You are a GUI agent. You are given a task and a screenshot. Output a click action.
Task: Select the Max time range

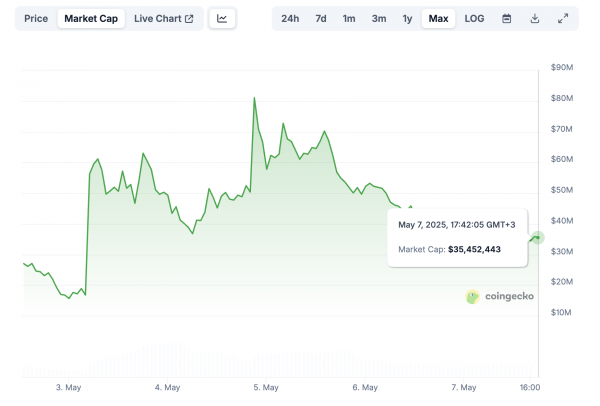coord(438,18)
